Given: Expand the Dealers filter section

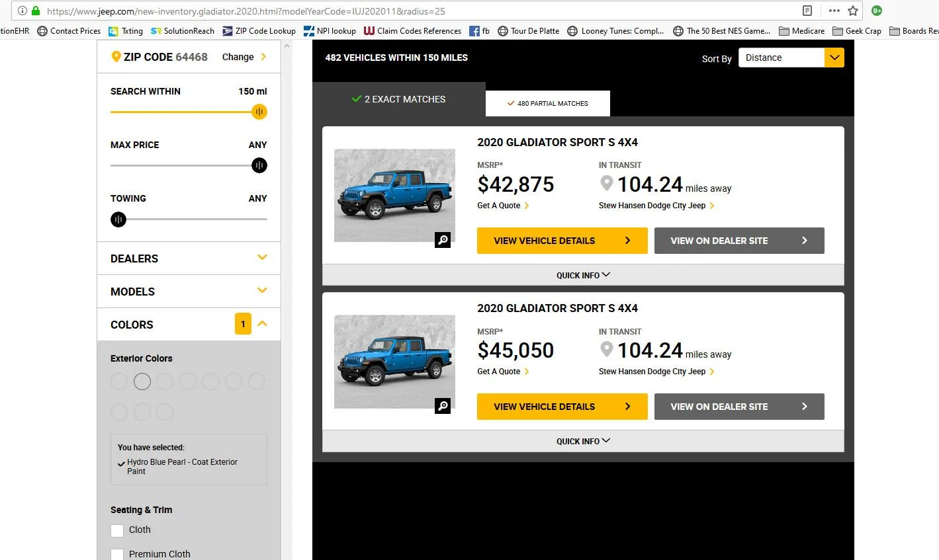Looking at the screenshot, I should pyautogui.click(x=189, y=258).
